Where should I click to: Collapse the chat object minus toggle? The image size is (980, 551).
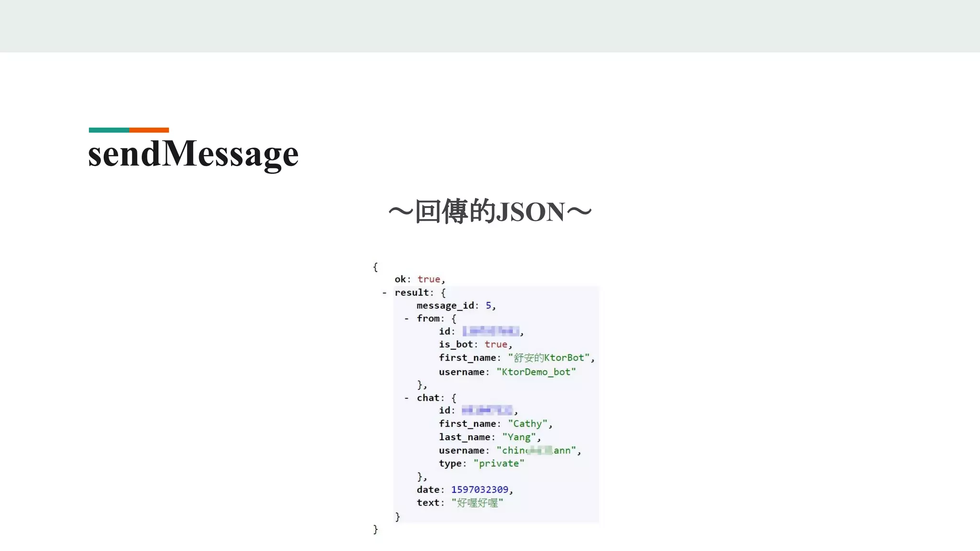point(406,398)
